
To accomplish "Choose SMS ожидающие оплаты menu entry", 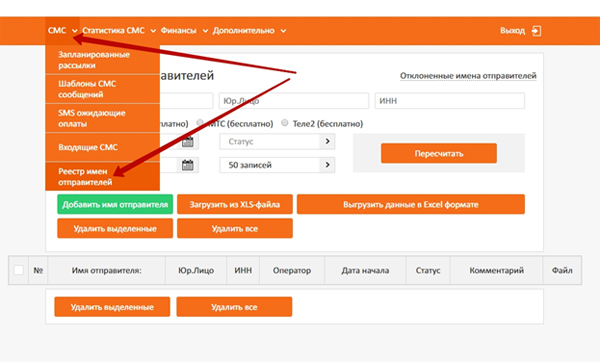I will (x=103, y=118).
